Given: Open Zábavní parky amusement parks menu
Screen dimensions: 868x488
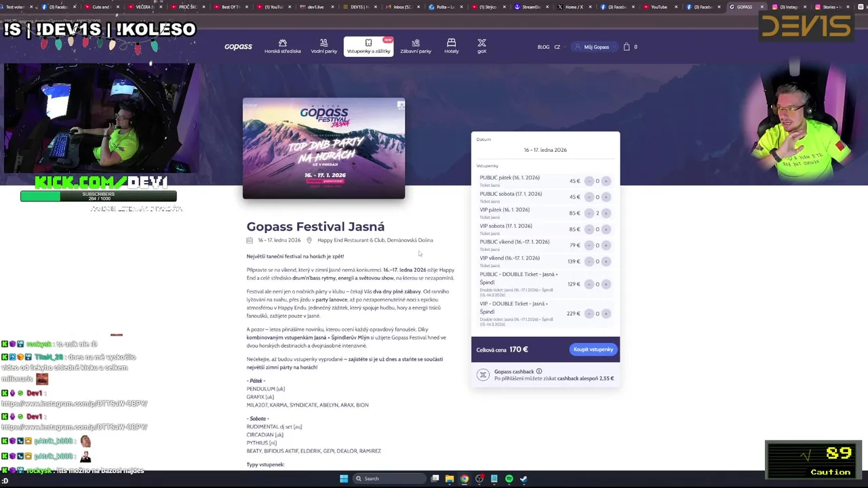Looking at the screenshot, I should pos(416,47).
